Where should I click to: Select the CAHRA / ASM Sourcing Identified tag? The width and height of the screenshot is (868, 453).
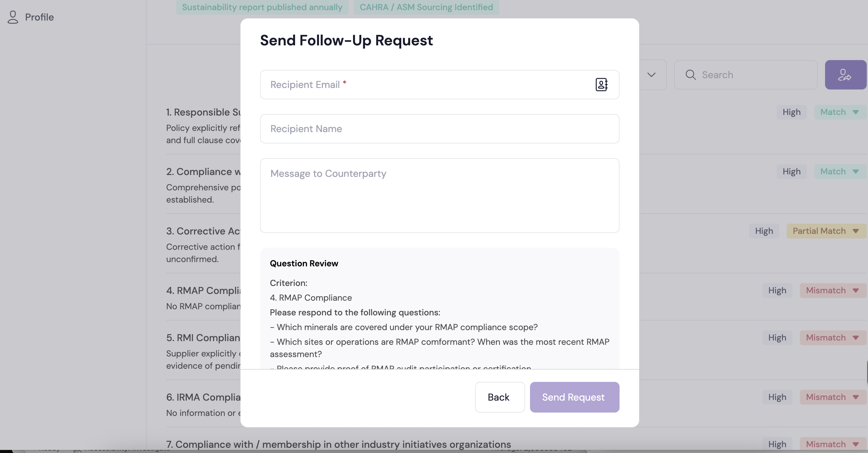coord(426,7)
